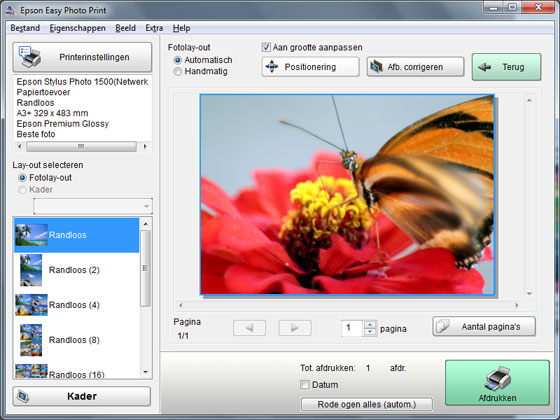Click the Kader frame icon

click(x=23, y=396)
